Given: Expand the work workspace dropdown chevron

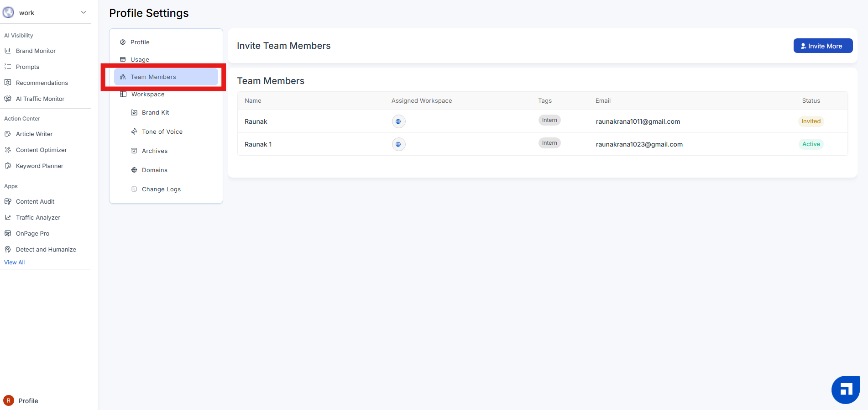Looking at the screenshot, I should pyautogui.click(x=84, y=12).
